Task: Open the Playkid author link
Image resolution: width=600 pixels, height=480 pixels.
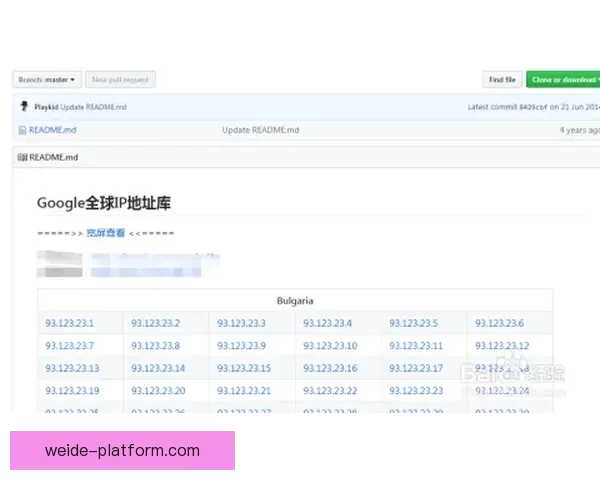Action: [46, 107]
